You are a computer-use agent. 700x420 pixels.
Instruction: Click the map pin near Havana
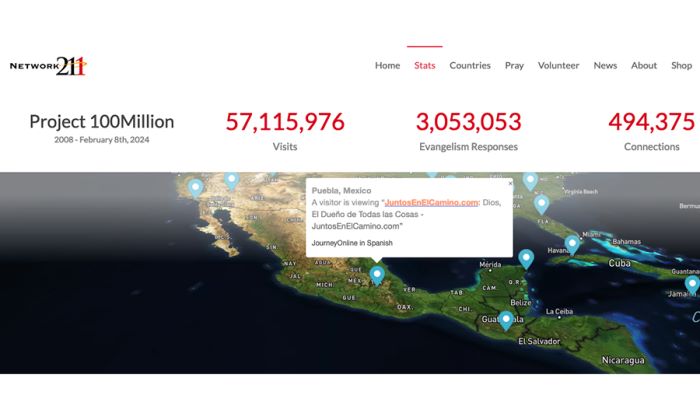[572, 245]
